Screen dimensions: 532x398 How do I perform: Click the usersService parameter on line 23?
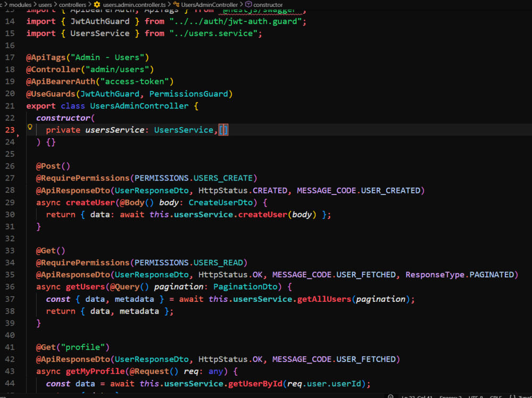pyautogui.click(x=115, y=130)
